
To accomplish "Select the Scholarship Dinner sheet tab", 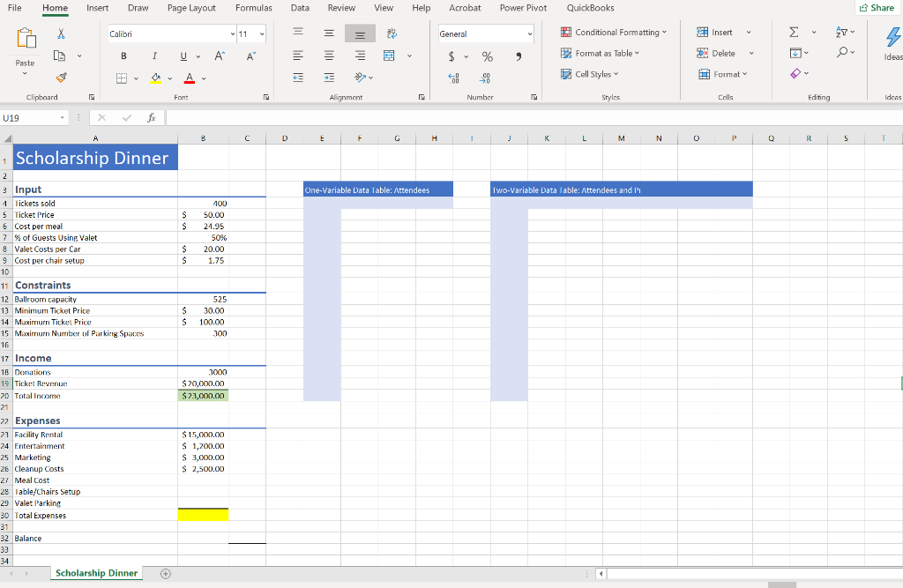I will (x=96, y=572).
